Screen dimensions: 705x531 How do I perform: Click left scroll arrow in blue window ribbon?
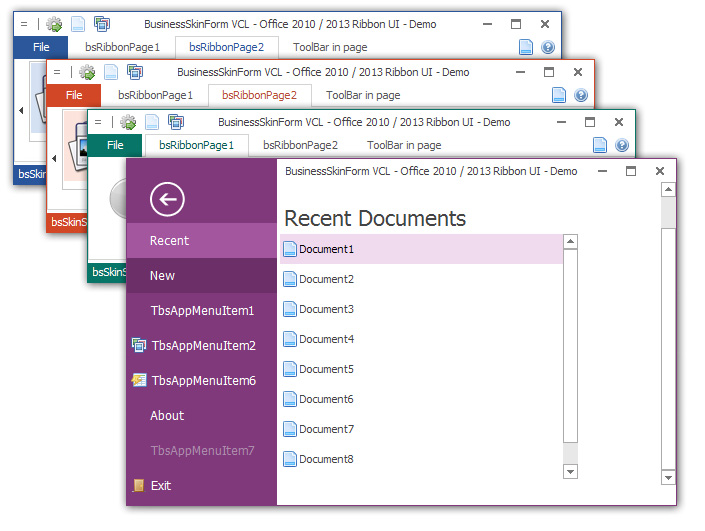pos(21,110)
